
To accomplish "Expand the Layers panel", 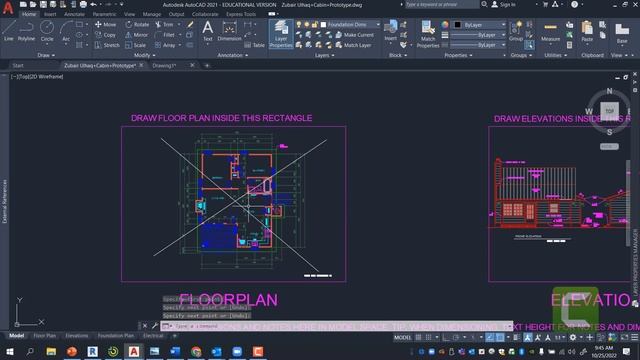I will (324, 55).
